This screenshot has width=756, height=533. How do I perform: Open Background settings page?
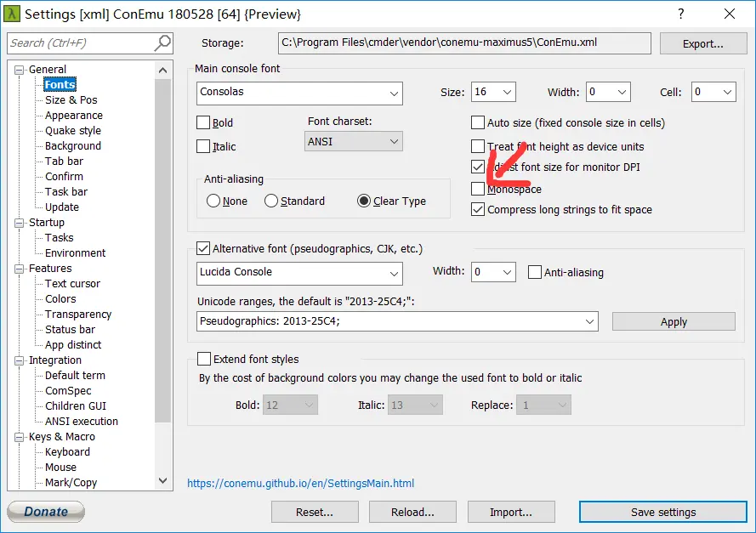coord(73,145)
